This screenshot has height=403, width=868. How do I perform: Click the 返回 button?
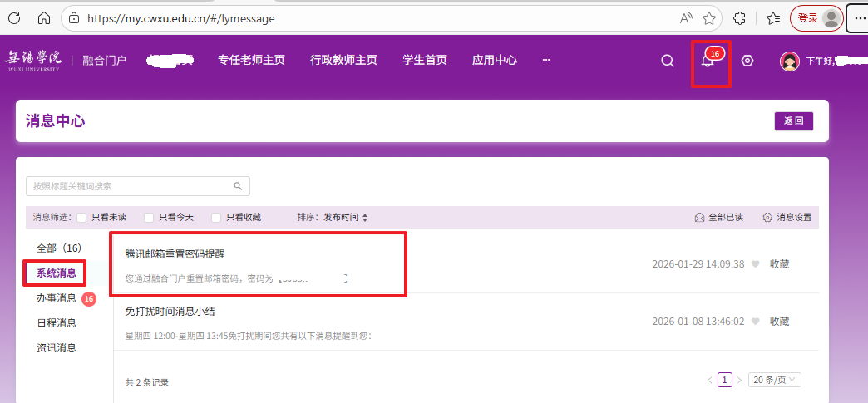point(793,121)
